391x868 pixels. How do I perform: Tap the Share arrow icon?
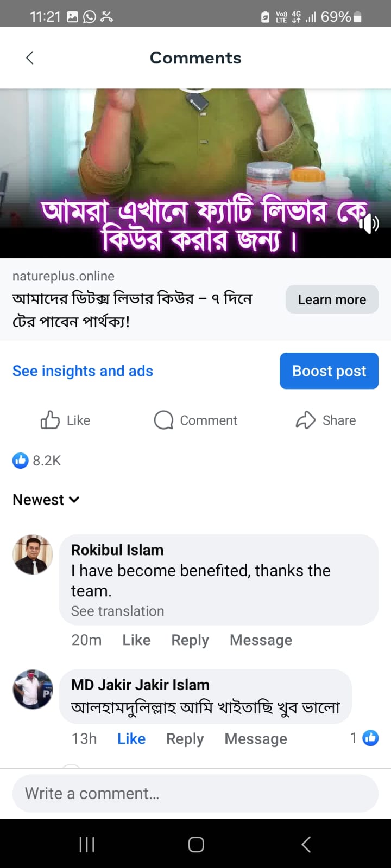[x=306, y=420]
